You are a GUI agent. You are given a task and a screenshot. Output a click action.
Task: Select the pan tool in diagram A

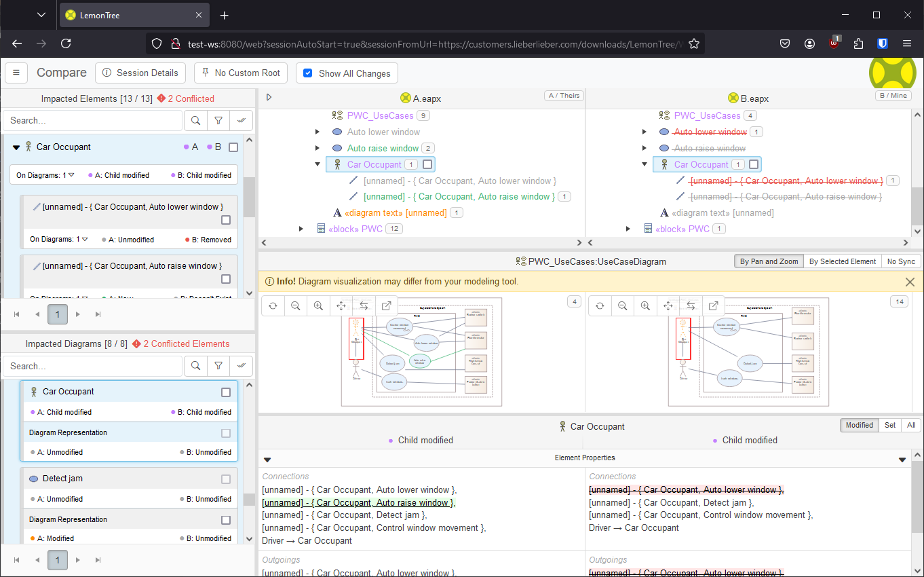coord(341,305)
